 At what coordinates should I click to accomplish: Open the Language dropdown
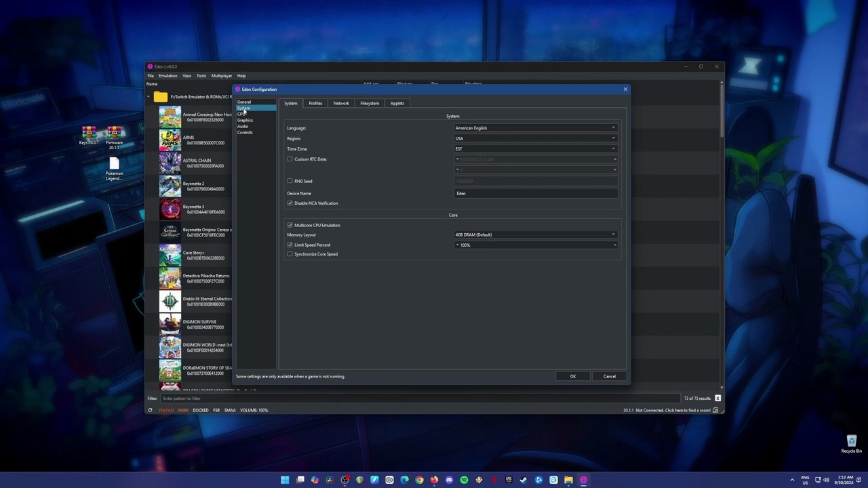535,128
